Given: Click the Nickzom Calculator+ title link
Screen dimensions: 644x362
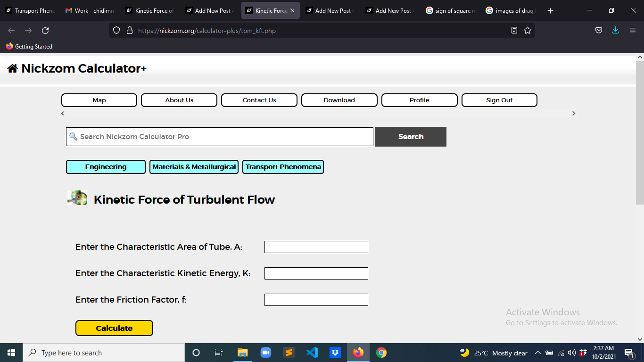Looking at the screenshot, I should pos(84,69).
